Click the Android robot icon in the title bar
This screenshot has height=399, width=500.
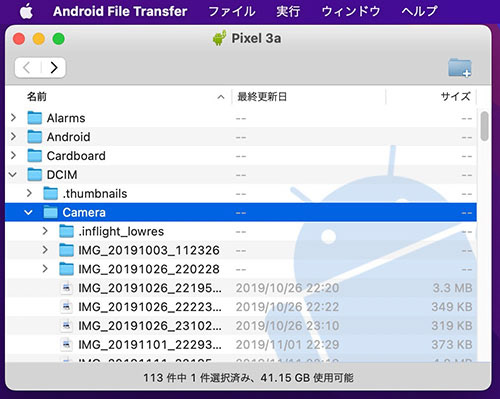pyautogui.click(x=219, y=38)
